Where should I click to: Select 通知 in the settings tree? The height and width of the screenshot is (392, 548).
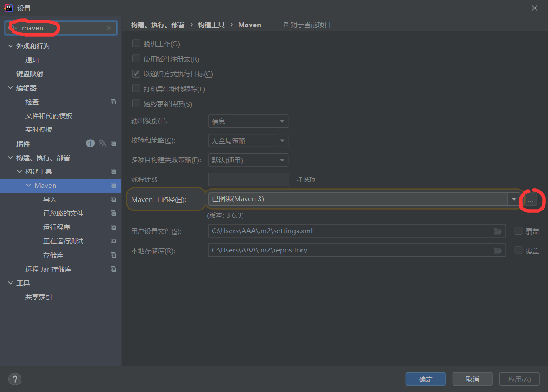pos(32,60)
